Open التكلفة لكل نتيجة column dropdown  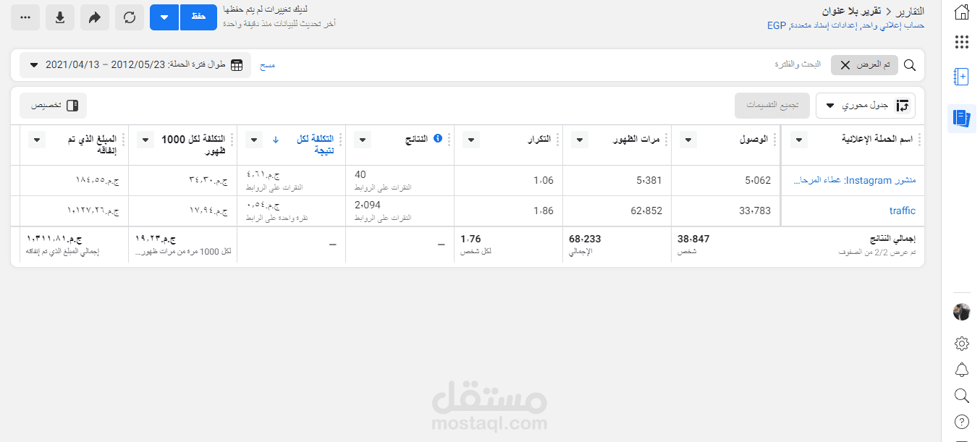[254, 140]
